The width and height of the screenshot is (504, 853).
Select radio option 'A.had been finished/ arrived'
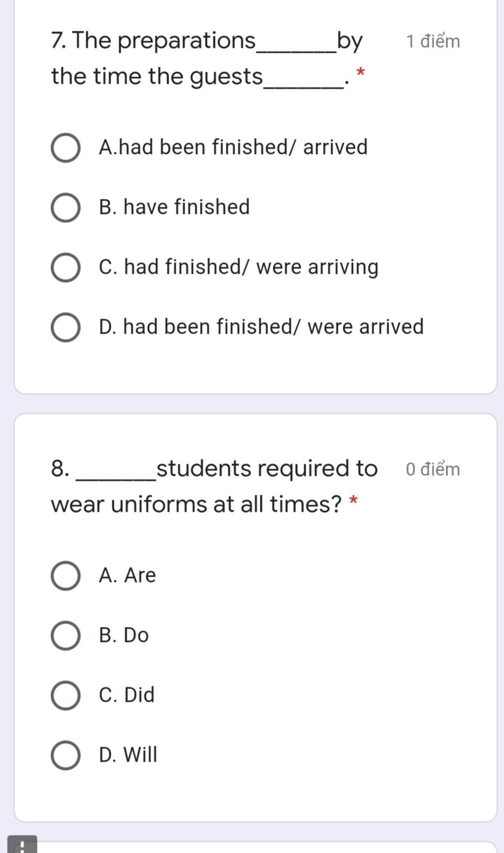point(65,148)
